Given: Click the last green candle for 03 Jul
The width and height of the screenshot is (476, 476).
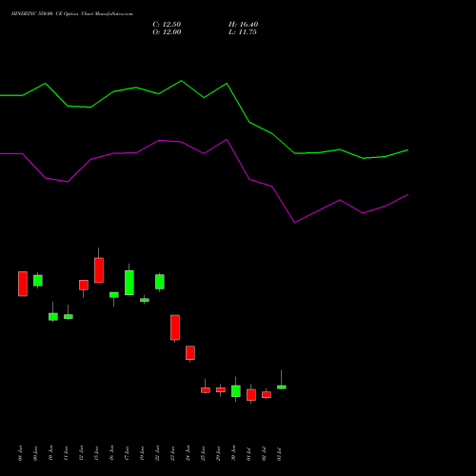Looking at the screenshot, I should coord(282,387).
